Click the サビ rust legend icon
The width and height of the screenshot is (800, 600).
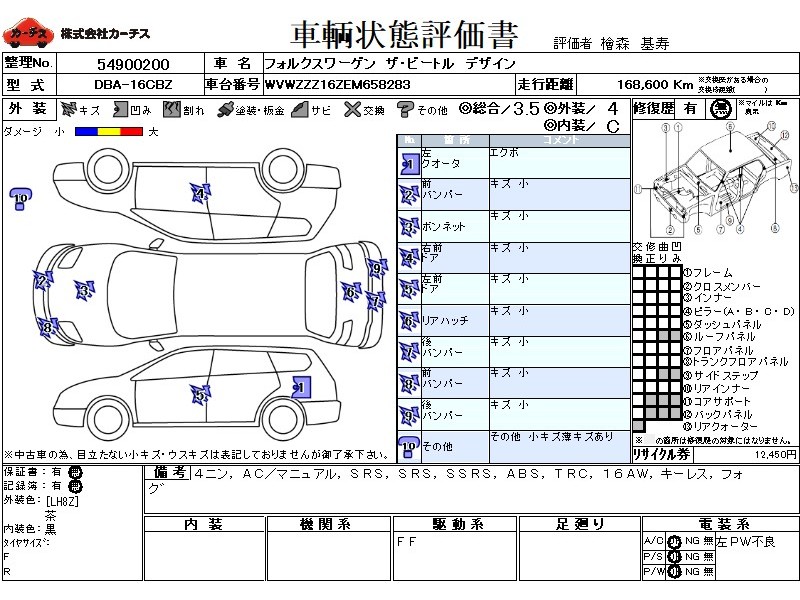pos(298,110)
